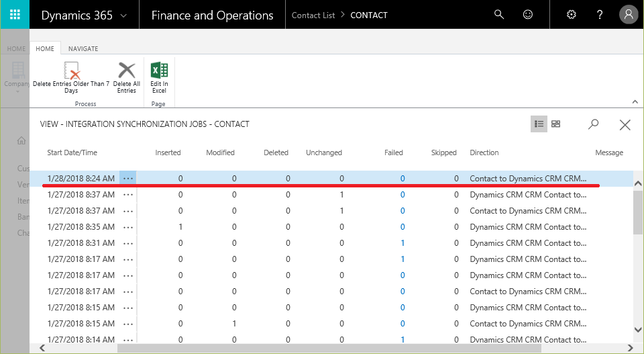Image resolution: width=644 pixels, height=354 pixels.
Task: Switch to list view layout icon
Action: 539,124
